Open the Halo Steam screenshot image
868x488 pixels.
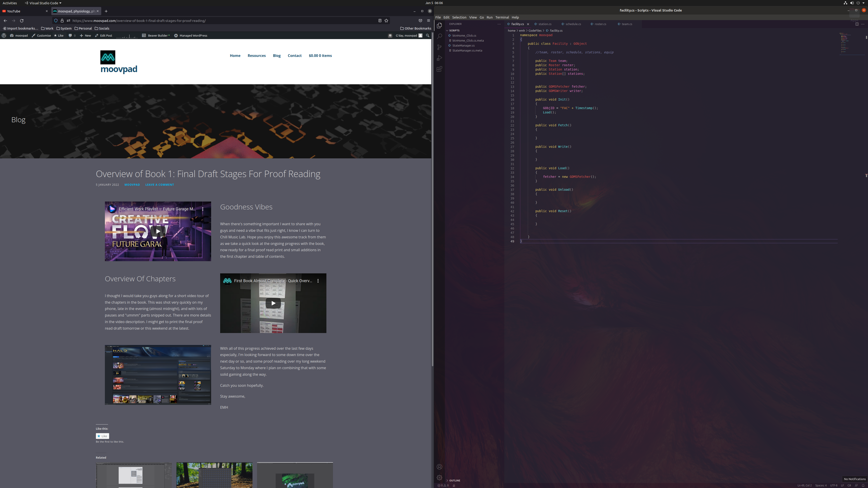click(158, 375)
